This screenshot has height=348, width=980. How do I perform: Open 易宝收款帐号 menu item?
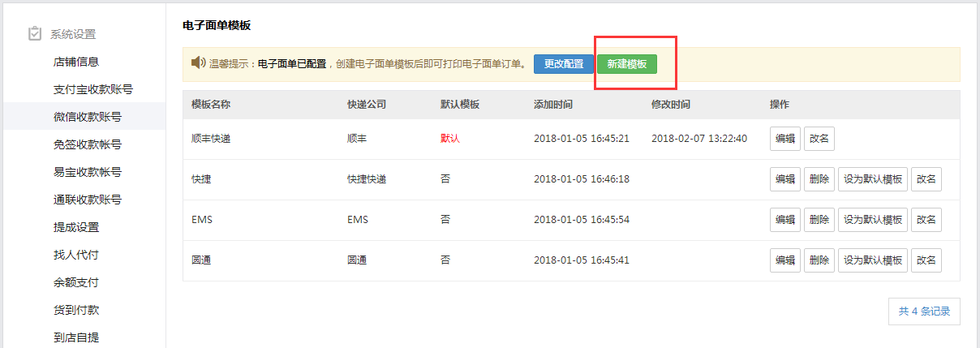tap(88, 172)
